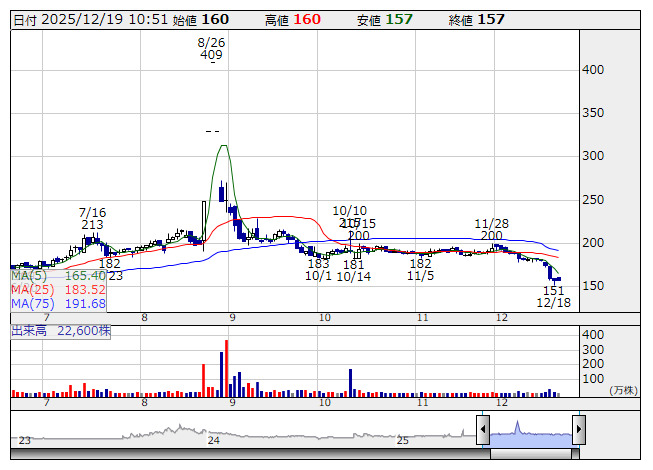Click the 11/5 low marker 182
Image resolution: width=653 pixels, height=470 pixels.
[420, 263]
